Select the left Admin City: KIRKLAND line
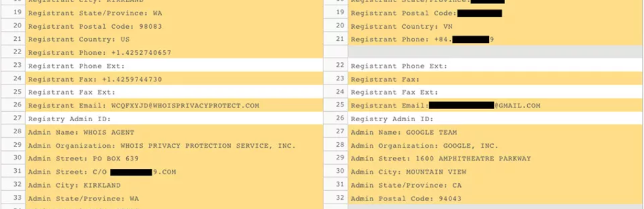Viewport: 644px width, 209px height. pos(174,185)
